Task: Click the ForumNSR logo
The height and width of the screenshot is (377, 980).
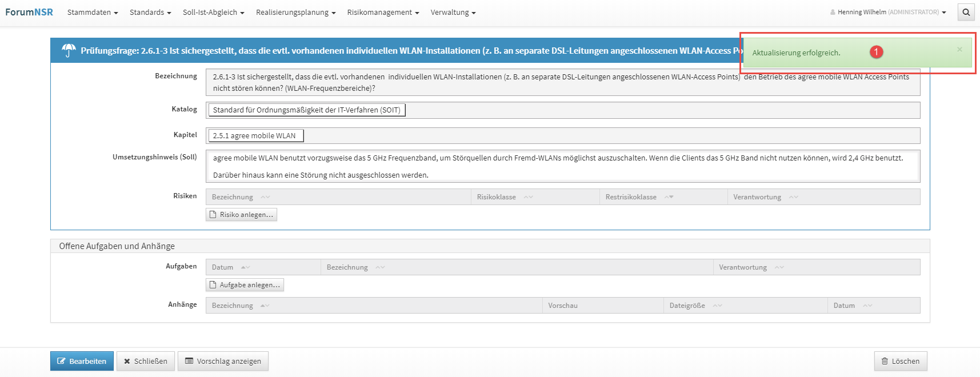Action: (x=29, y=12)
